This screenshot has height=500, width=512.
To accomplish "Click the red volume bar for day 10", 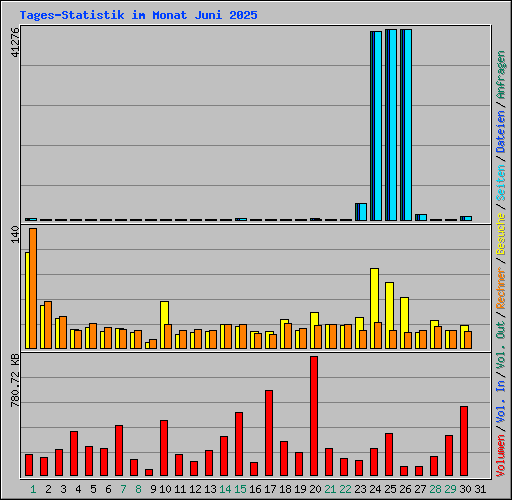I will point(164,448).
